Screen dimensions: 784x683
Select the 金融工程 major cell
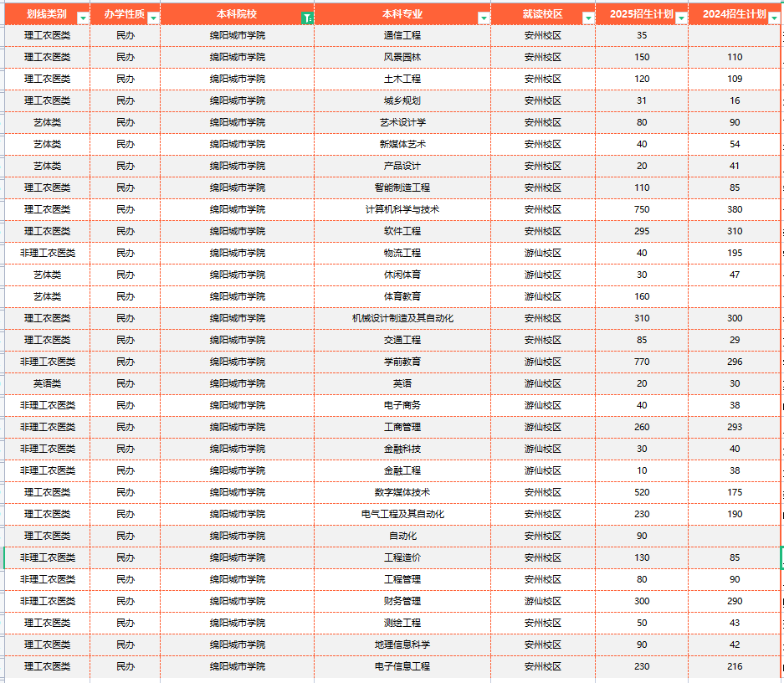tap(402, 470)
